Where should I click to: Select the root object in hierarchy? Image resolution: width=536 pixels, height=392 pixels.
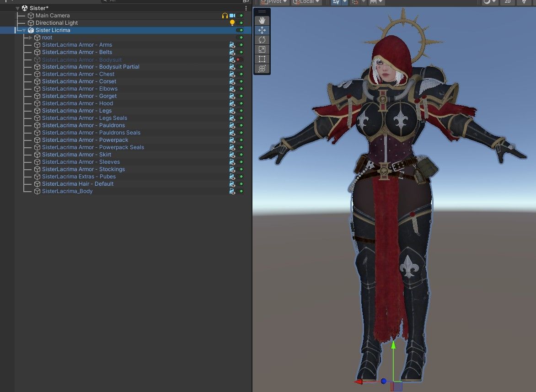47,38
